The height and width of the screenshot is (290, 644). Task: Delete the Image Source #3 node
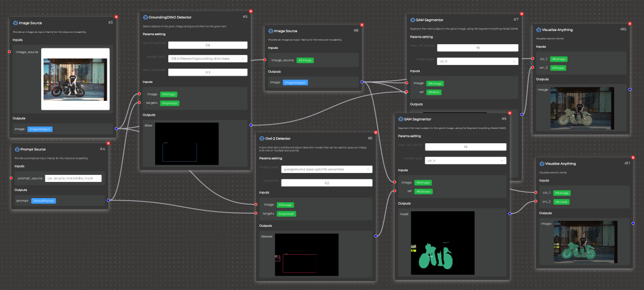(116, 17)
